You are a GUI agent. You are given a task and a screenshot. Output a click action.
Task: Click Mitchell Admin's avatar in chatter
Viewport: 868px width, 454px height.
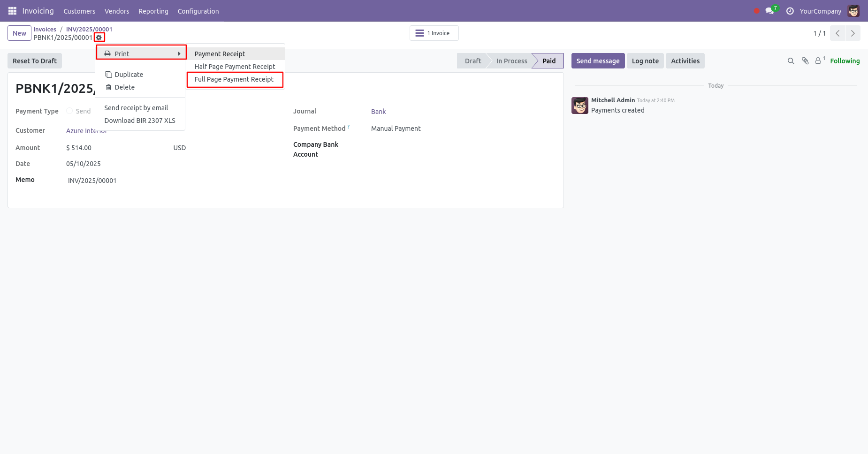[580, 106]
